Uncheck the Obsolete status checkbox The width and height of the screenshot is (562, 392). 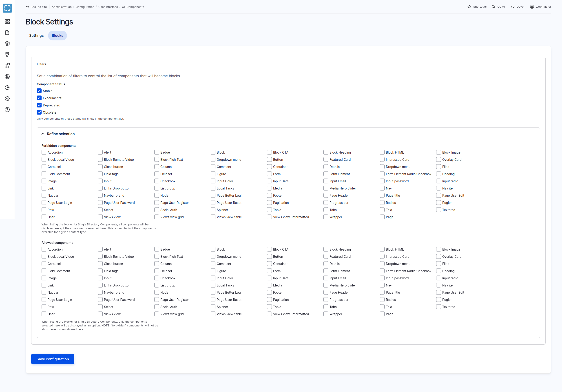[39, 112]
